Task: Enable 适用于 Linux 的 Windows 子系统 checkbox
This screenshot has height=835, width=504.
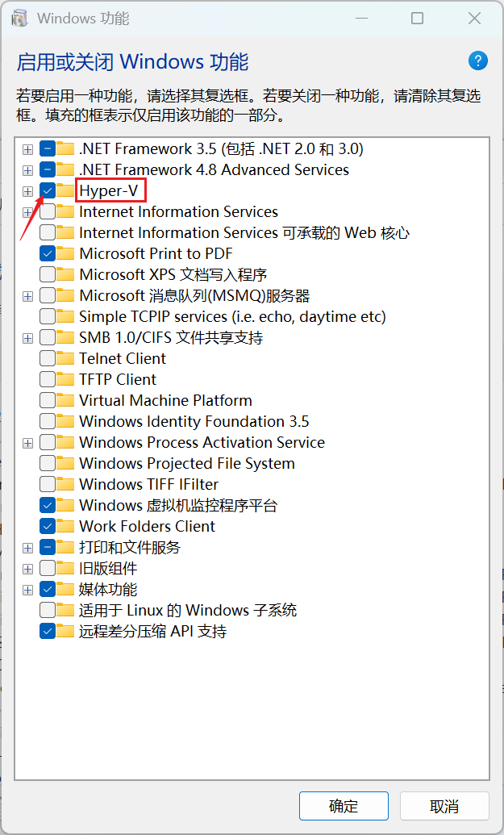Action: click(48, 610)
